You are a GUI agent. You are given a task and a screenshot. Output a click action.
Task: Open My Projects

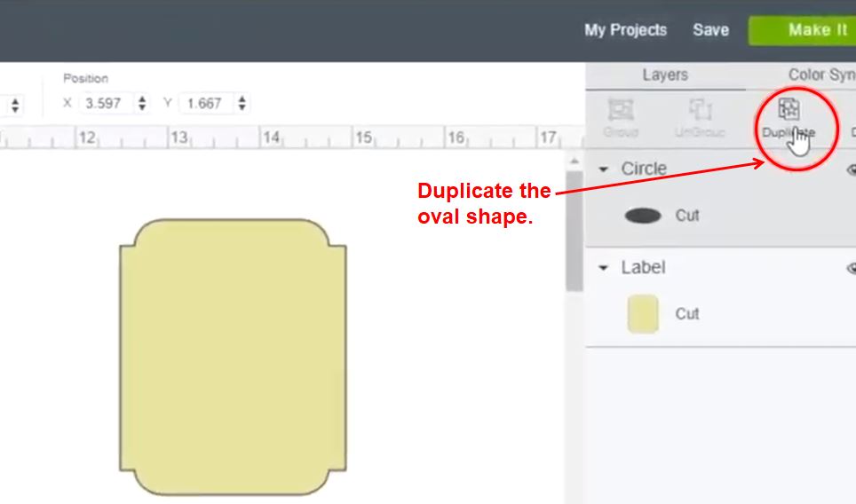(626, 30)
